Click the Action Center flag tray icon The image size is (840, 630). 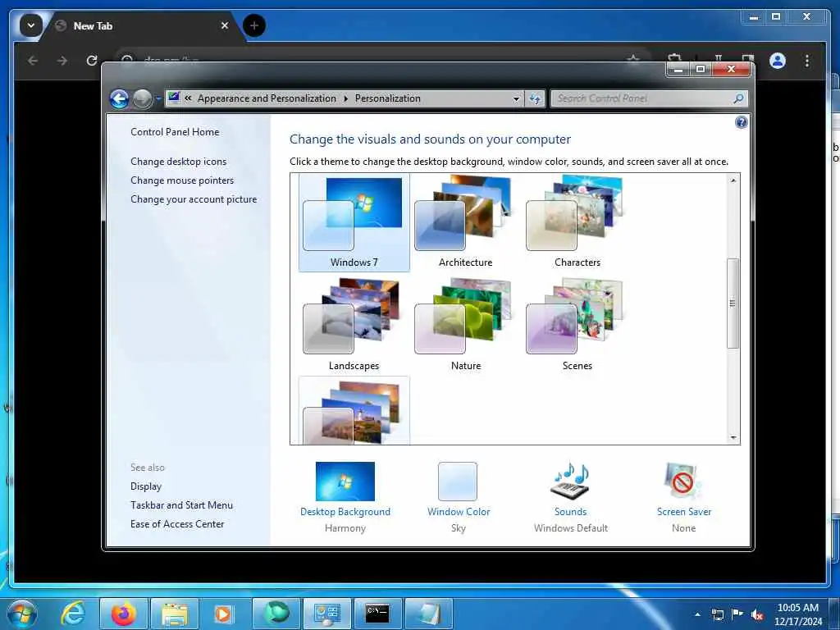pyautogui.click(x=737, y=614)
